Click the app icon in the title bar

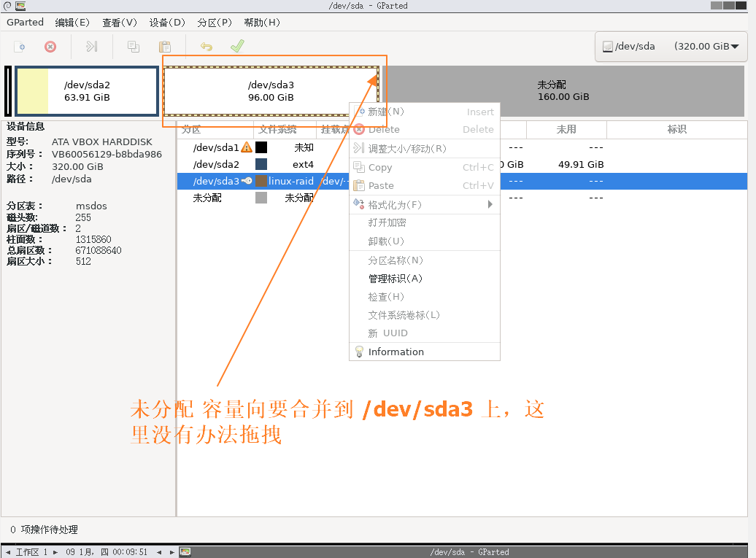(x=20, y=7)
